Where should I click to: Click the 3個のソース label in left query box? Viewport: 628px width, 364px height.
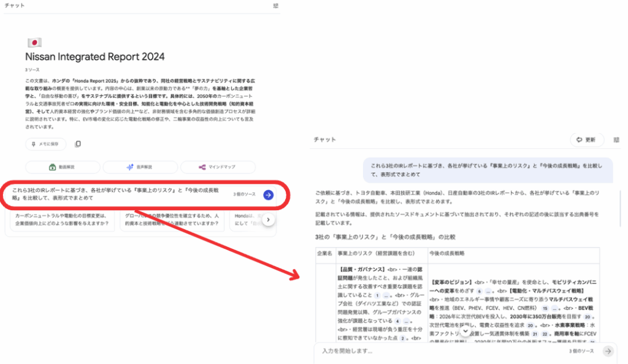point(245,195)
